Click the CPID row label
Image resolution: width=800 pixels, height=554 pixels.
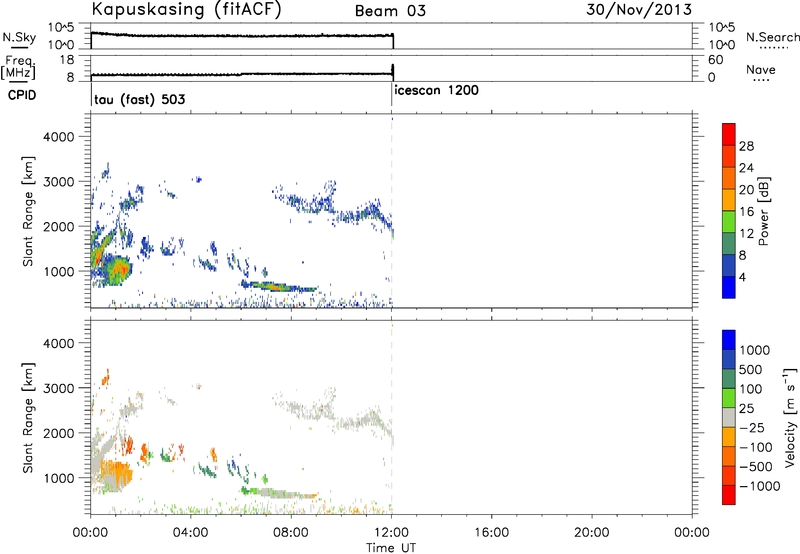click(x=22, y=95)
